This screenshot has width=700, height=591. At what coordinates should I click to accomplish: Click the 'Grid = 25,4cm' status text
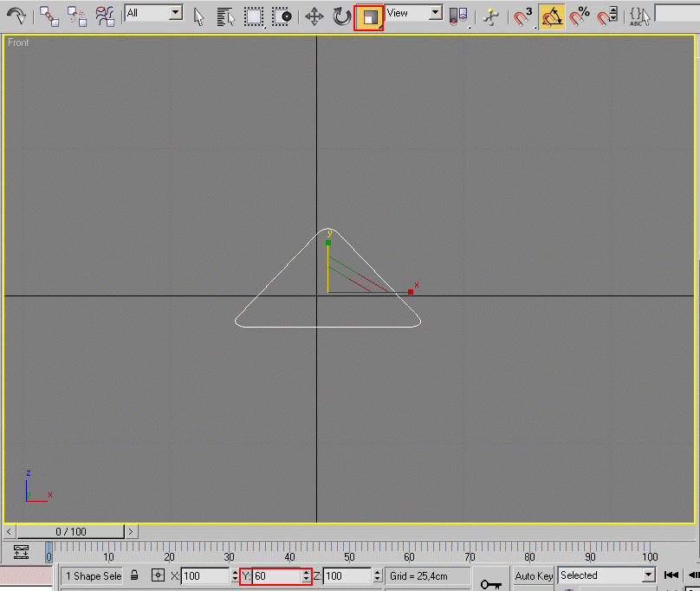coord(418,576)
